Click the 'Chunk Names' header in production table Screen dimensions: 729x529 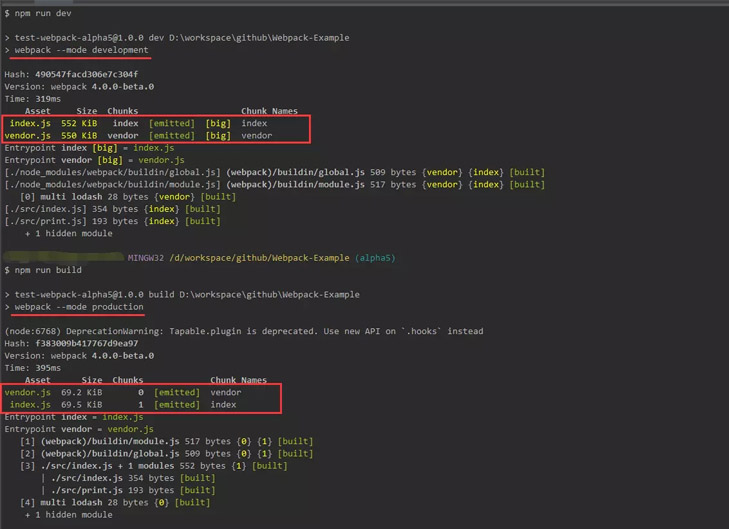(239, 380)
